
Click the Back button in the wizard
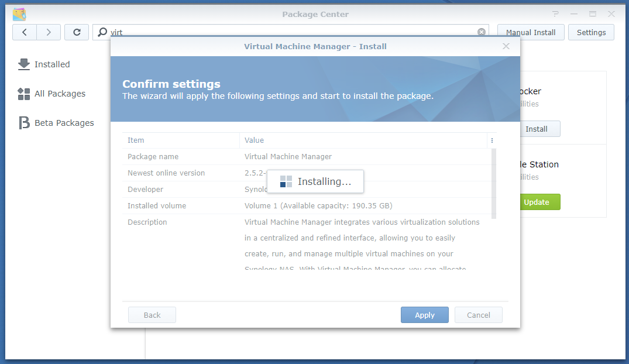coord(152,315)
